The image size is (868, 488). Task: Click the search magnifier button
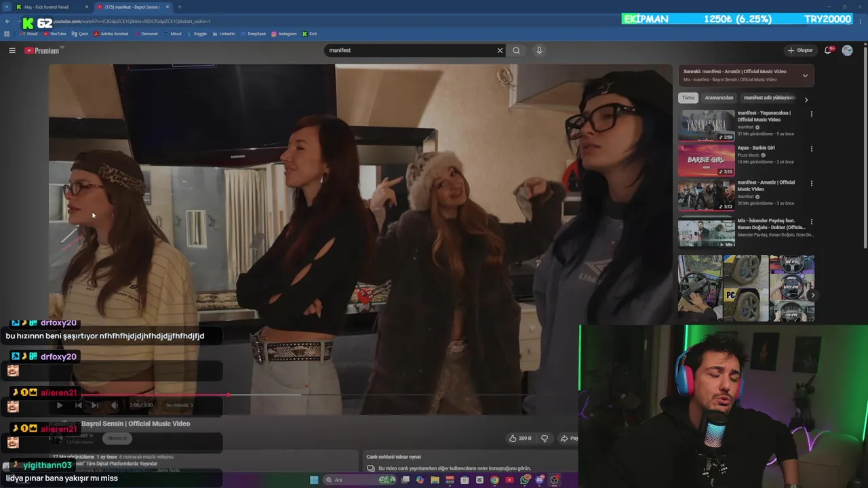tap(517, 50)
